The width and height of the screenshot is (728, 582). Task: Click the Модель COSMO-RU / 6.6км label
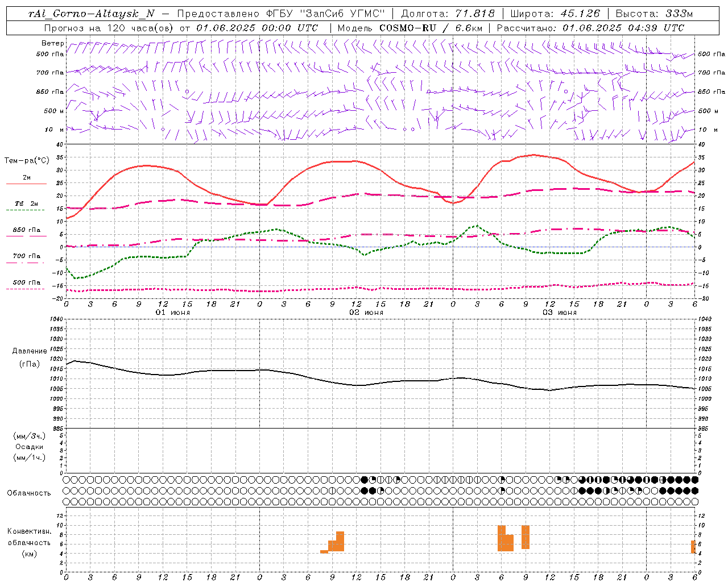(409, 28)
